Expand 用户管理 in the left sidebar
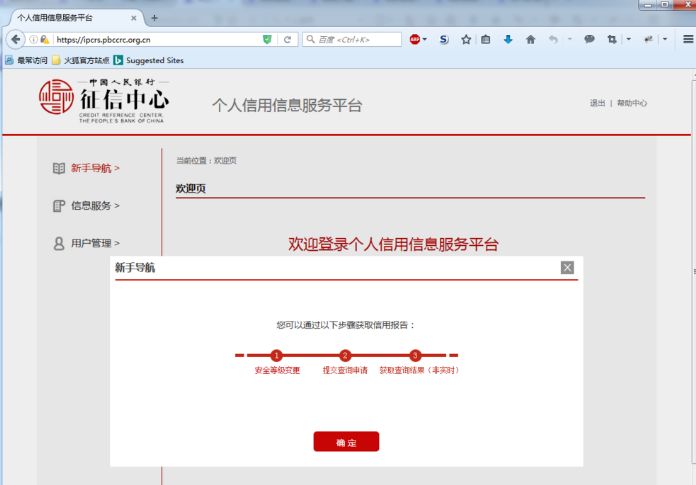Image resolution: width=696 pixels, height=485 pixels. tap(94, 243)
